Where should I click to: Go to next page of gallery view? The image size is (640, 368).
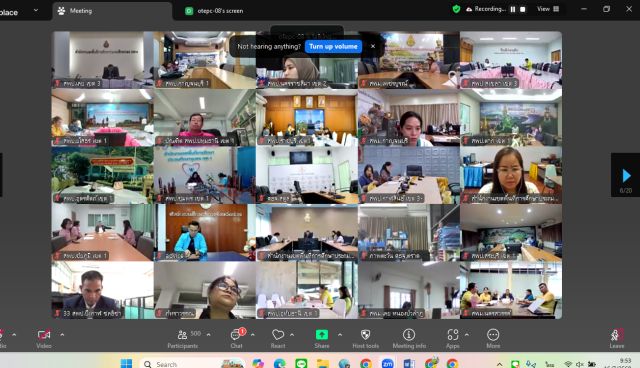tap(626, 176)
